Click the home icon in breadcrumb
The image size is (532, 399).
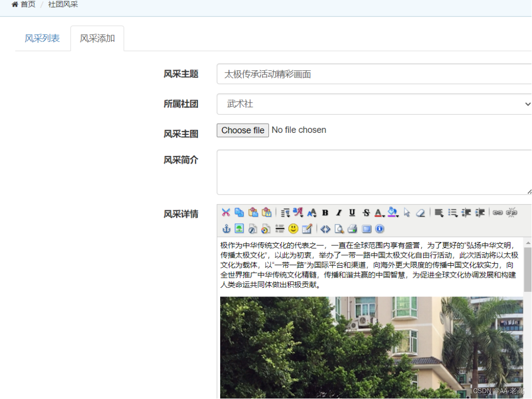(x=15, y=4)
